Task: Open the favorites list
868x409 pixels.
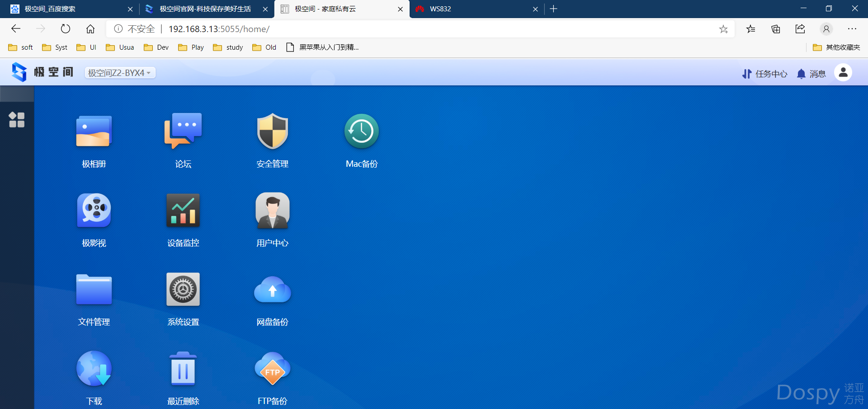Action: point(751,29)
